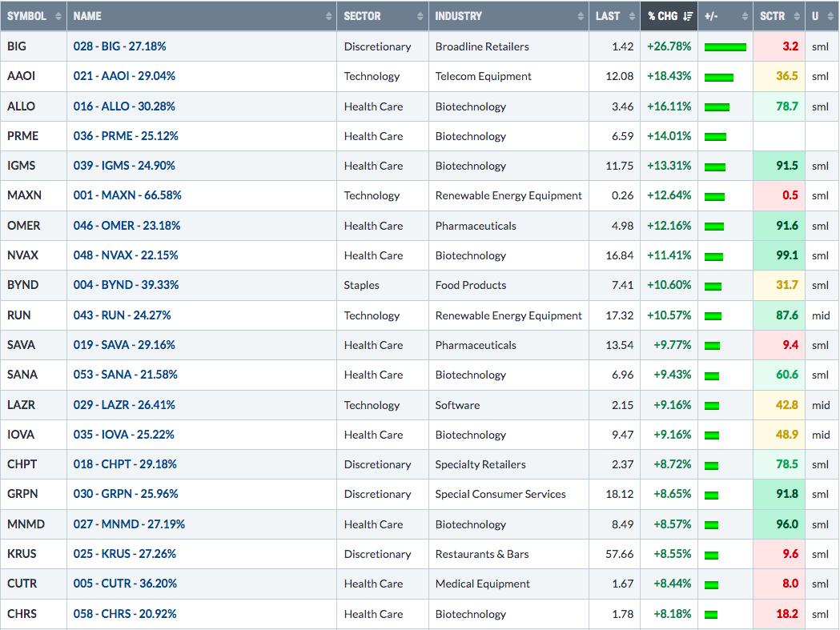Click the descending sort icon on % CHG
Screen dimensions: 840x630
(x=688, y=16)
